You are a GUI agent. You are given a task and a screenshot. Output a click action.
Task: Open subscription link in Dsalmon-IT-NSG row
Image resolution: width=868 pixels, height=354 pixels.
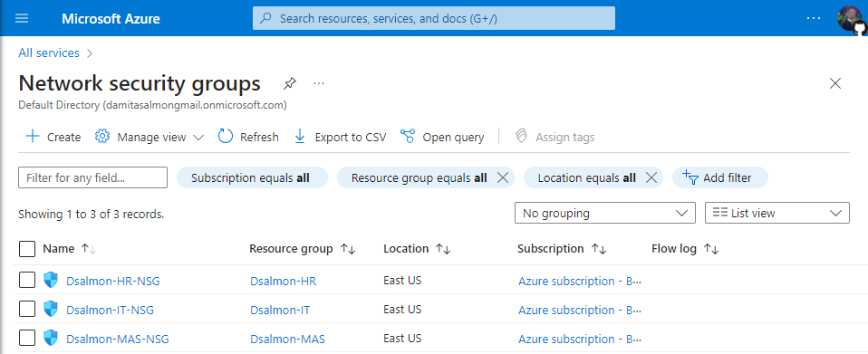[x=580, y=310]
